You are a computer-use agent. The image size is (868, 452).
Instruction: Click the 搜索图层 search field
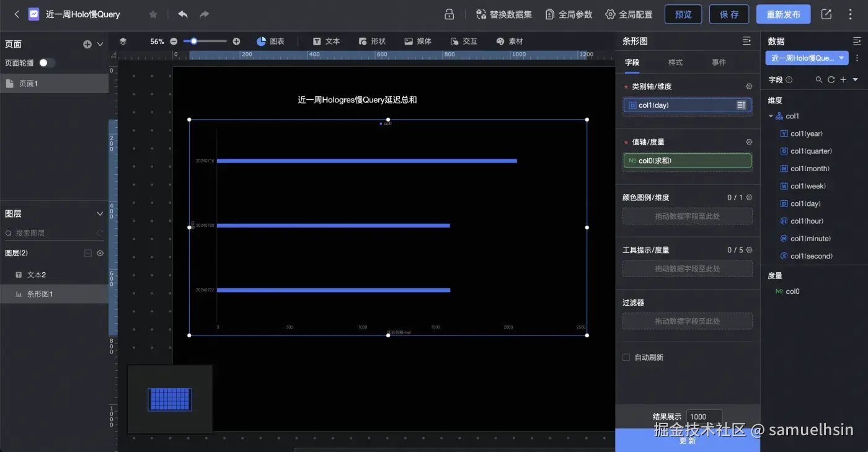54,233
